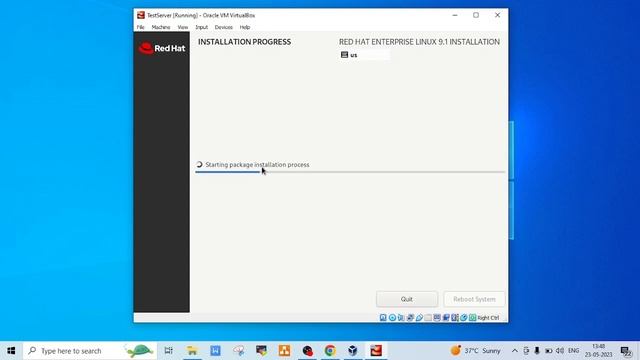Click the spinning progress icon beside status text
The width and height of the screenshot is (640, 360).
click(x=199, y=164)
